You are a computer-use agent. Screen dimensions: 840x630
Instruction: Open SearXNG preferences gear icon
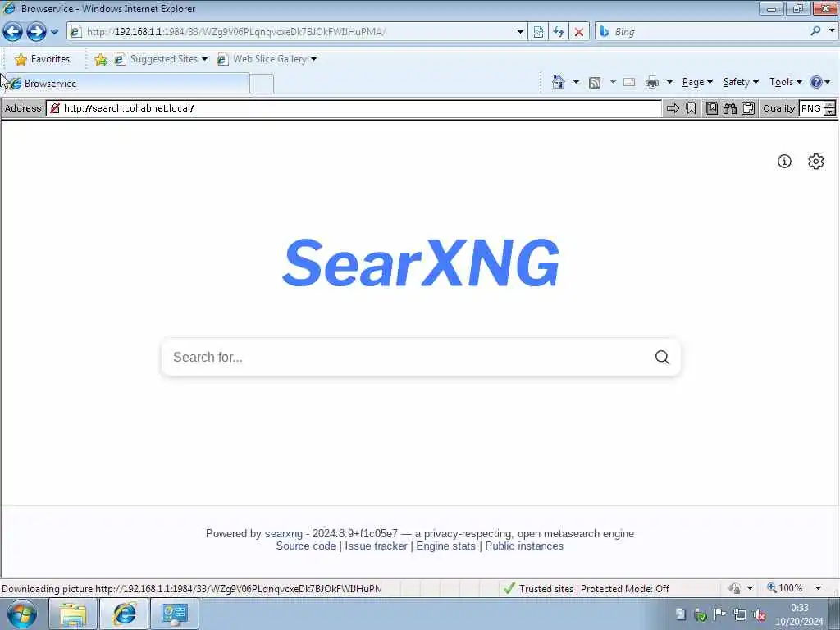(815, 162)
